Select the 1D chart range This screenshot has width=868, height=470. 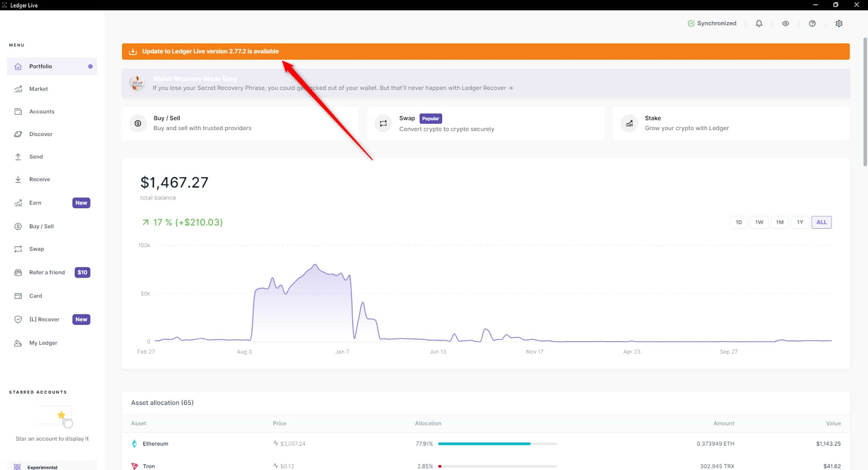click(x=739, y=222)
